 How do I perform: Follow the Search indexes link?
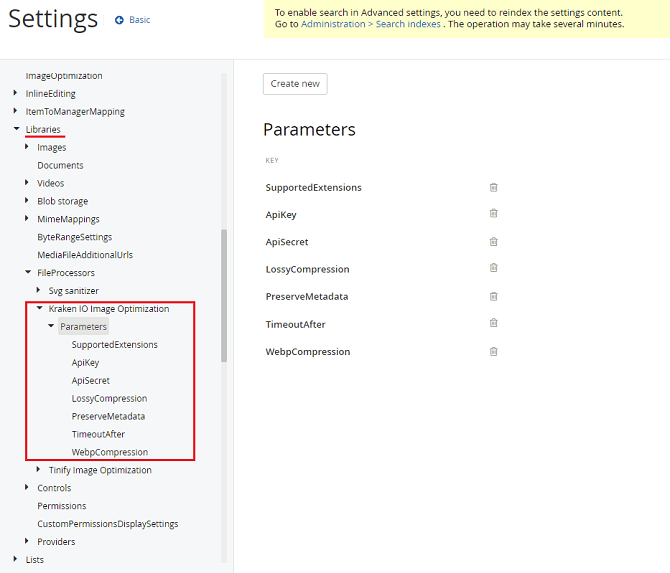coord(410,24)
